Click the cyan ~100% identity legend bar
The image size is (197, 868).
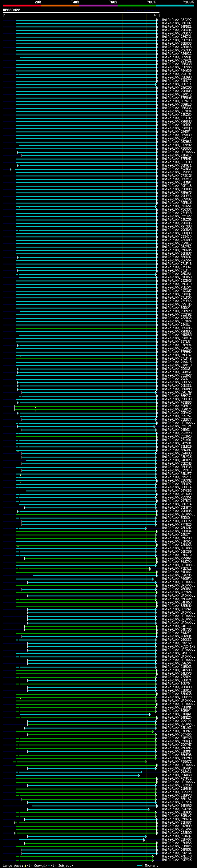(175, 6)
